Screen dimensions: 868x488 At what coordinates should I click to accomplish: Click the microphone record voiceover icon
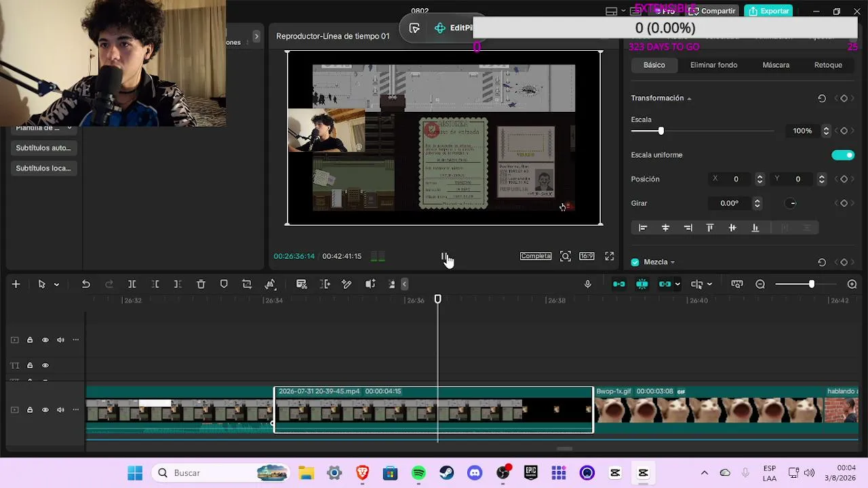[x=588, y=284]
